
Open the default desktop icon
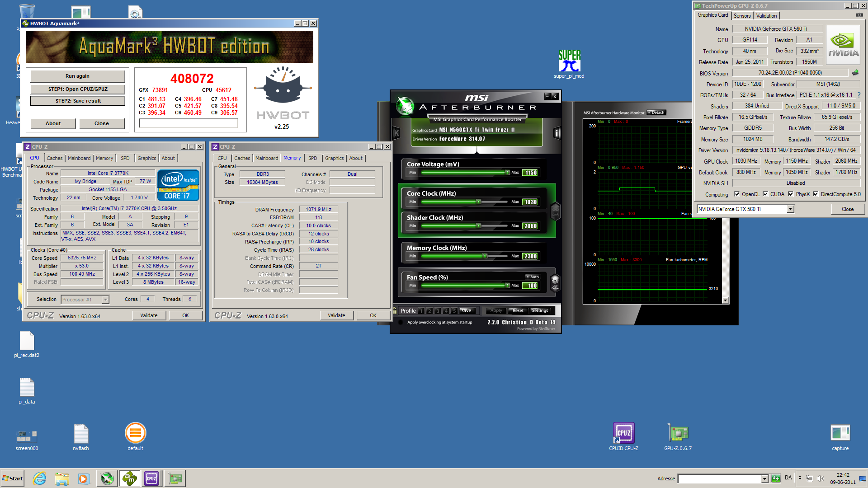point(135,436)
